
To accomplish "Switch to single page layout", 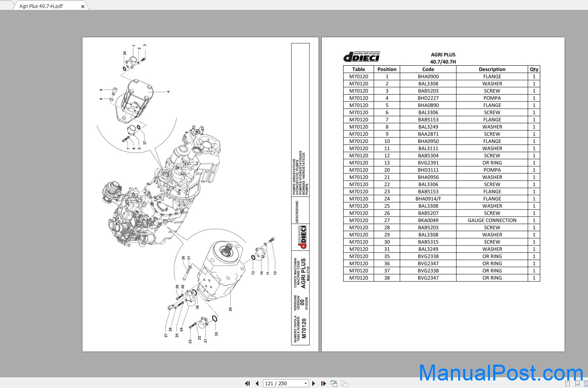I will [x=567, y=383].
